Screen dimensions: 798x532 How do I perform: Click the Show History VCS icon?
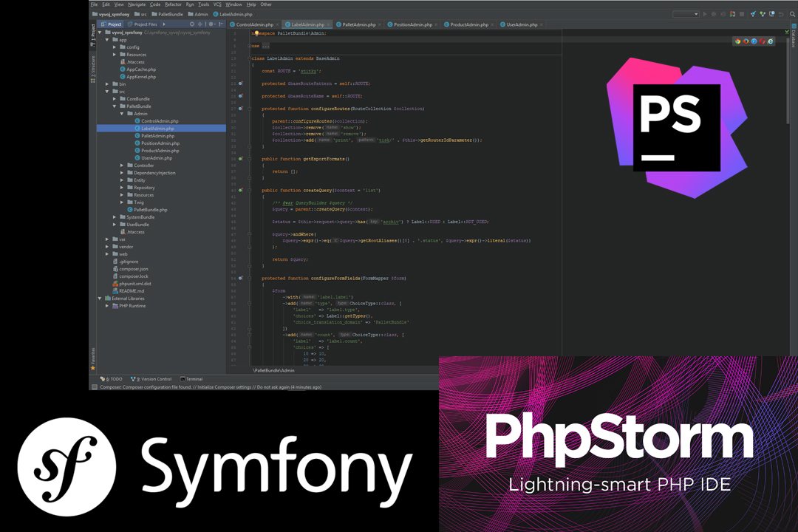(x=771, y=14)
